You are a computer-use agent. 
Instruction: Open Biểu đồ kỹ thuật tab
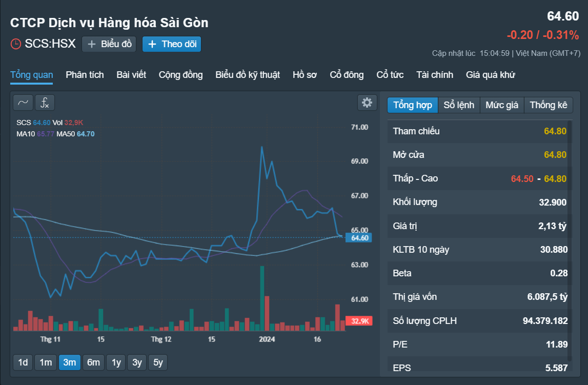248,75
